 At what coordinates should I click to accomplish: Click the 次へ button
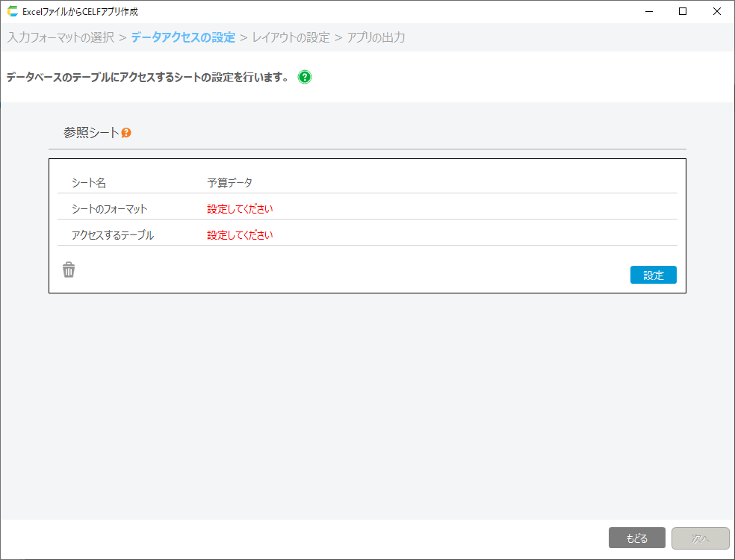click(x=700, y=538)
